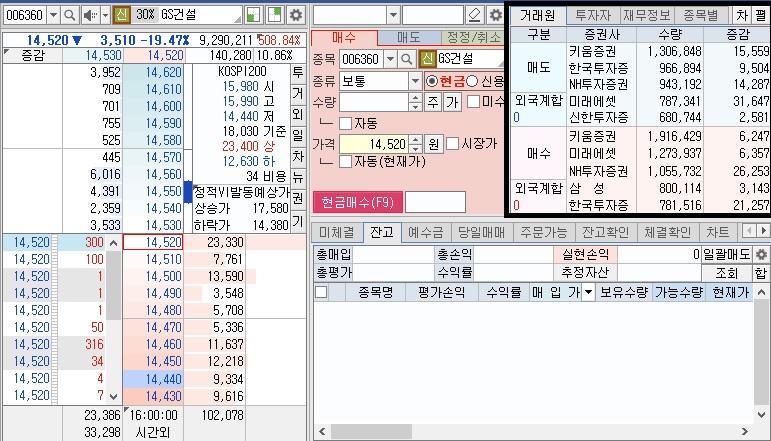The width and height of the screenshot is (771, 441).
Task: Click the balance table scroll-down arrow
Action: 761,414
